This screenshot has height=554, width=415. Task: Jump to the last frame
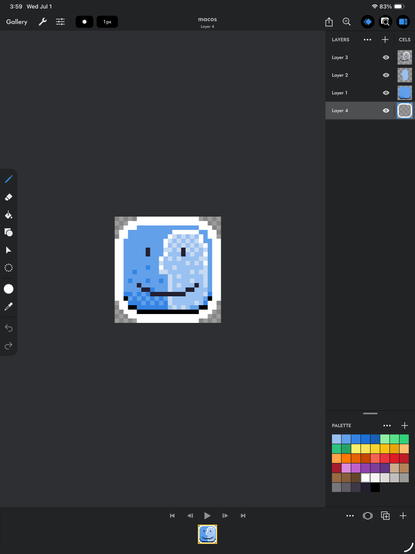point(243,516)
